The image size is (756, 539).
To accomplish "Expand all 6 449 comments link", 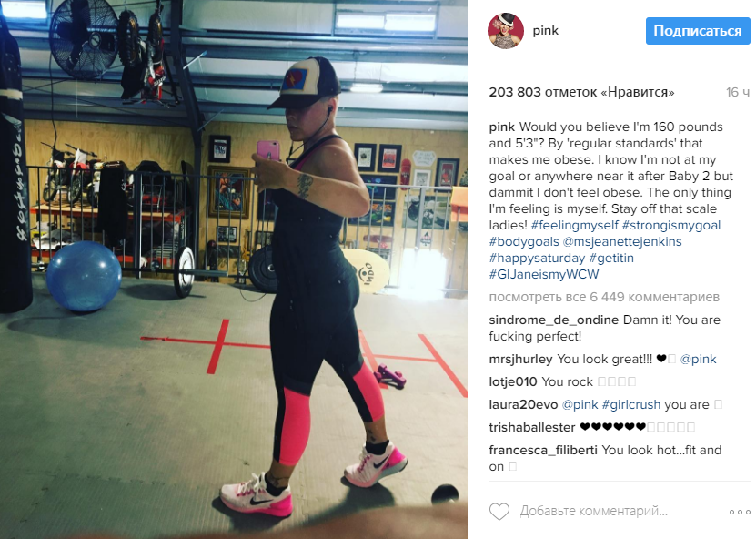I will pyautogui.click(x=604, y=297).
